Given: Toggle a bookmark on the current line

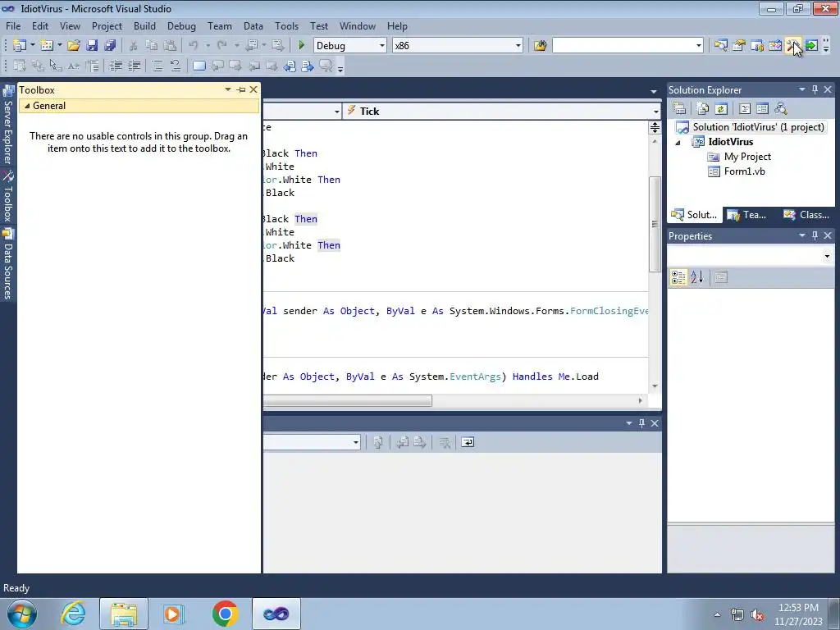Looking at the screenshot, I should click(x=199, y=66).
